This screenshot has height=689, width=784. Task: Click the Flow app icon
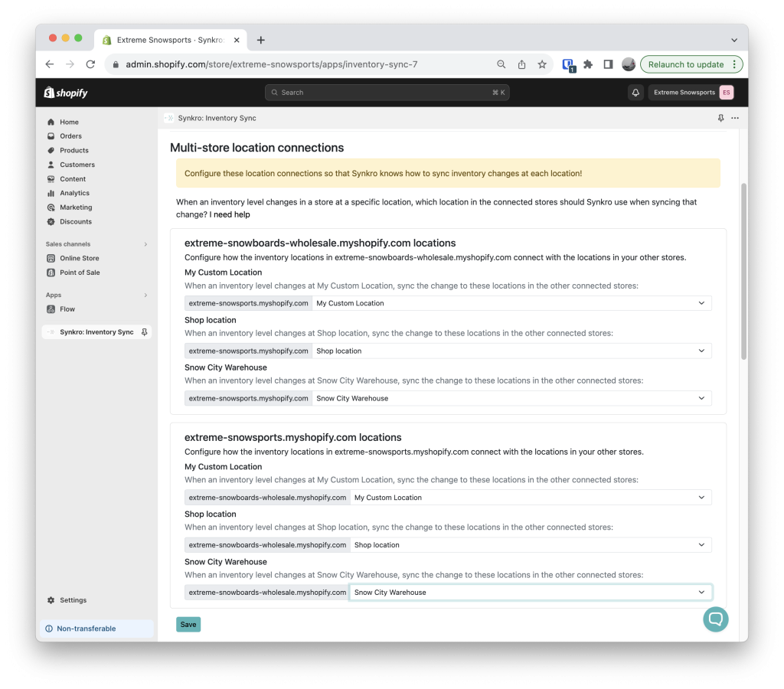tap(51, 309)
